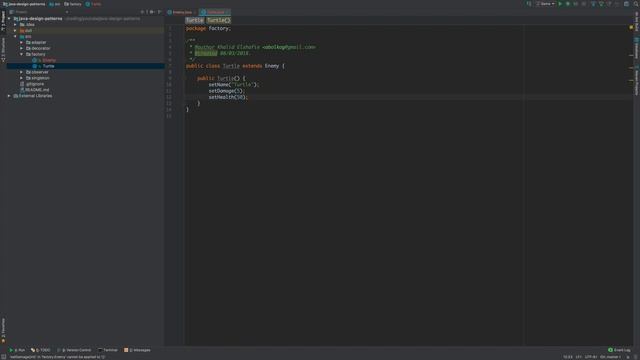Hide the Project tool window icon
640x360 pixels.
tap(159, 12)
